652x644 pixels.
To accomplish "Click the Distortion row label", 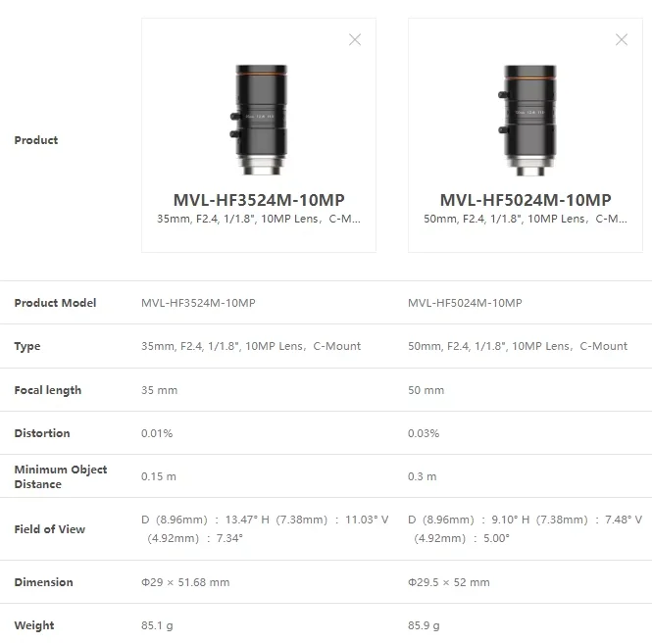I will pos(42,433).
